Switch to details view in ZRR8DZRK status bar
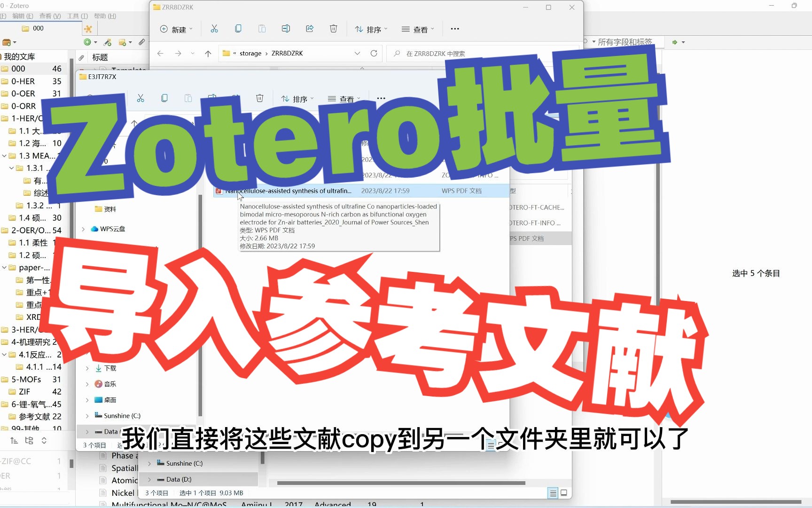The height and width of the screenshot is (508, 812). (553, 493)
